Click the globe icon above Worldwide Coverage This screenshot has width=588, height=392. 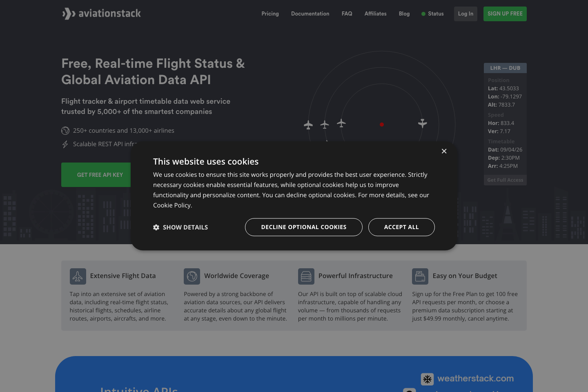pos(192,276)
